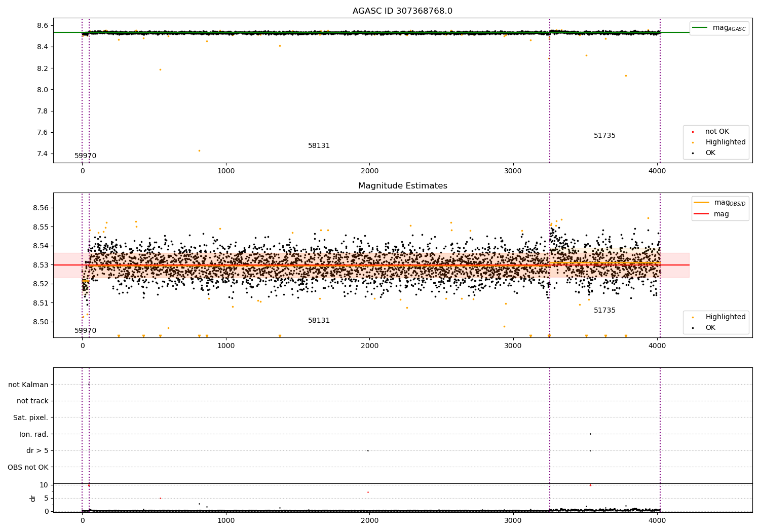Viewport: 760px width, 532px height.
Task: Click the '8.53' y-axis tick label
Action: (x=41, y=265)
